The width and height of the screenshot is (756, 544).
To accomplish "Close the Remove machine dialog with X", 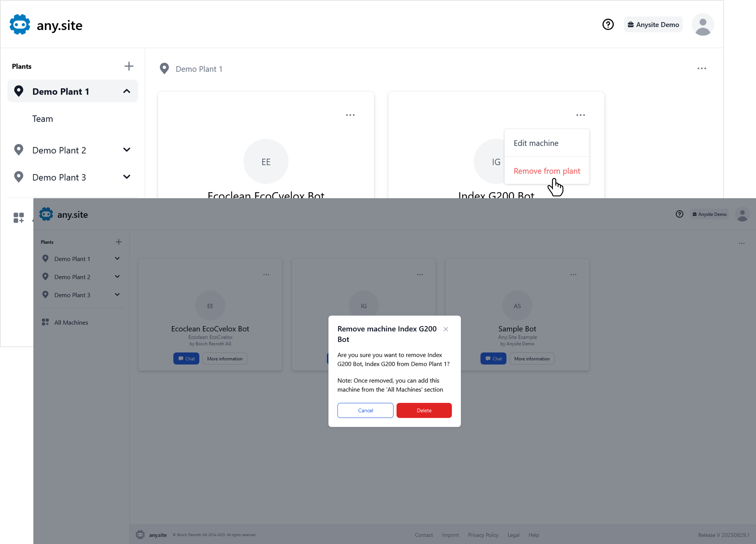I will (446, 329).
